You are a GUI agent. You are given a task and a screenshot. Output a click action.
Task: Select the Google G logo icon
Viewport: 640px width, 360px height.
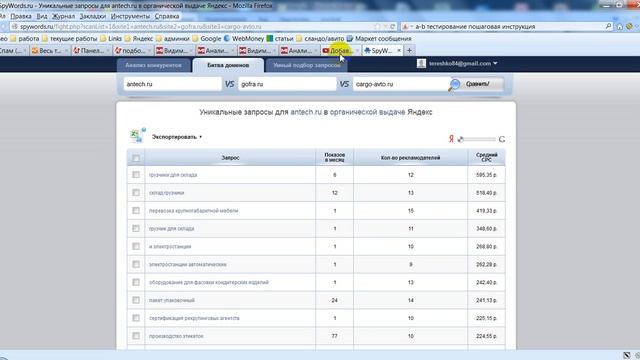pyautogui.click(x=502, y=139)
